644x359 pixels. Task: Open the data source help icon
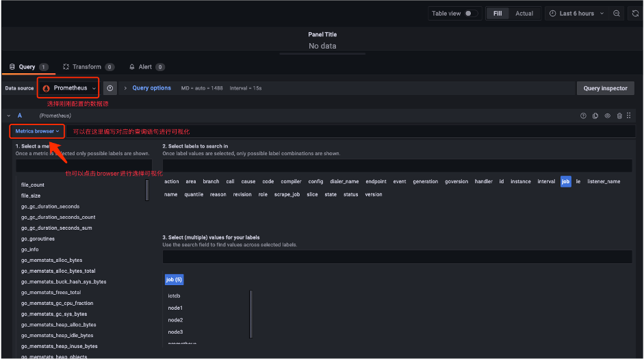(110, 88)
